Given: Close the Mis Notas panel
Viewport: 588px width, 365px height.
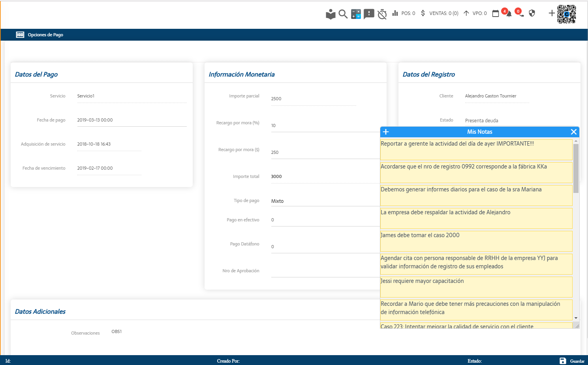Looking at the screenshot, I should (x=573, y=132).
